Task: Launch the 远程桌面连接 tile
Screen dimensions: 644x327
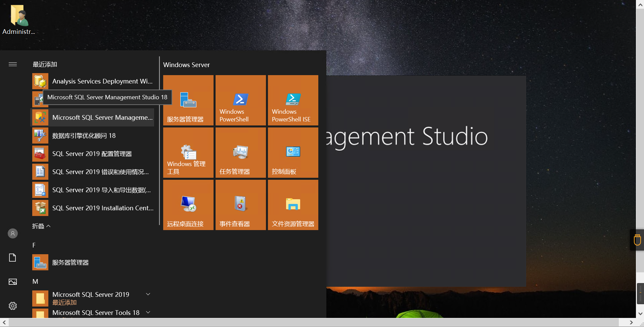Action: (188, 205)
